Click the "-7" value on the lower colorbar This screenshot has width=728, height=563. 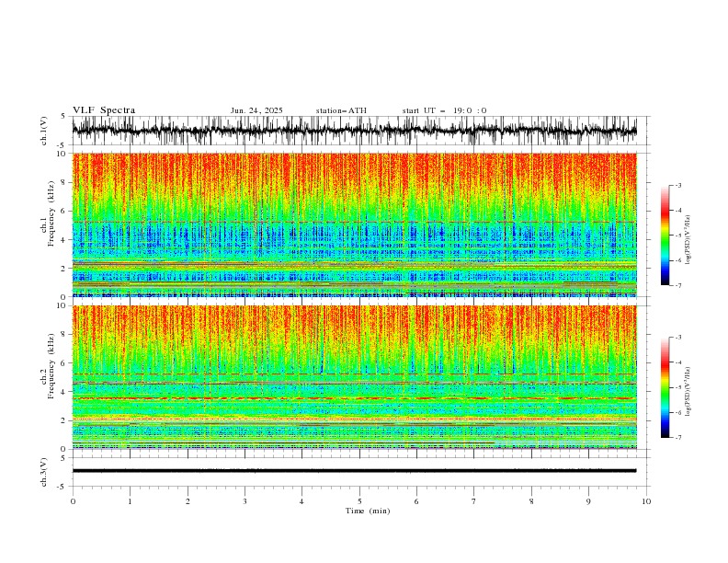point(678,438)
